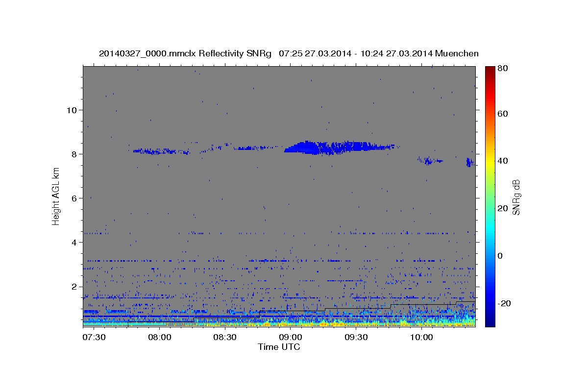Click the small cloud echo near 10:00 at 7.7 km
588x392 pixels.
pyautogui.click(x=430, y=161)
